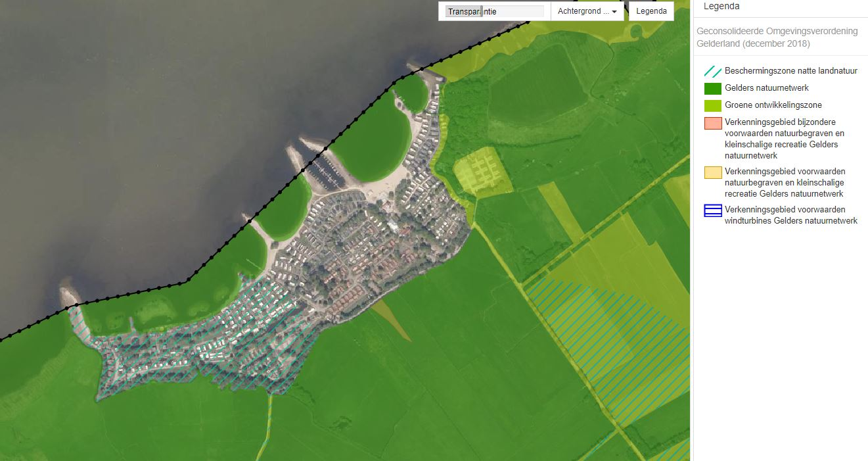
Task: Select the Gelders natuurnetwerk green swatch
Action: tap(713, 89)
